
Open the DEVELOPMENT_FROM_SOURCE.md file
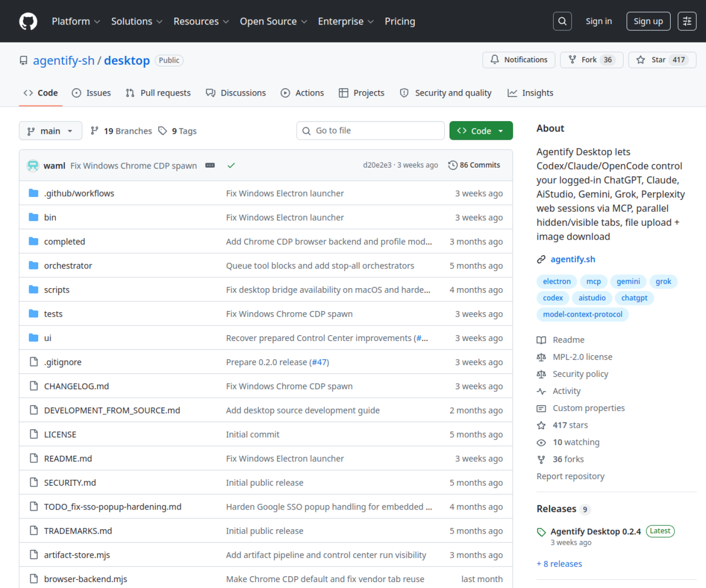point(112,410)
